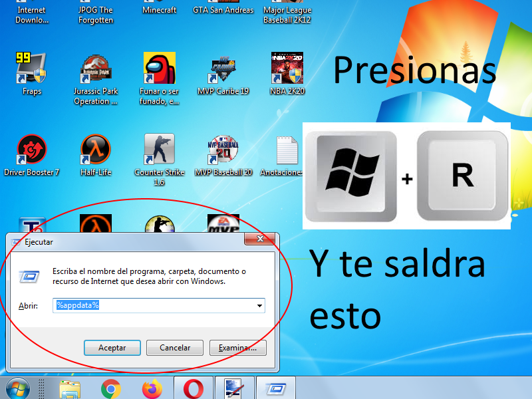Open the MVP Baseball 20 icon
532x399 pixels.
[x=223, y=151]
